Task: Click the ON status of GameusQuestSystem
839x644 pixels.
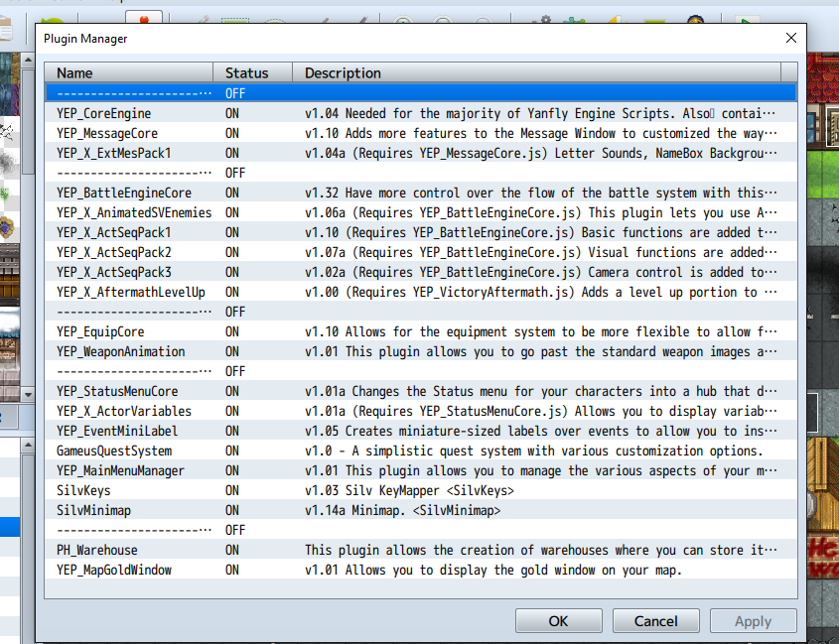Action: coord(232,451)
